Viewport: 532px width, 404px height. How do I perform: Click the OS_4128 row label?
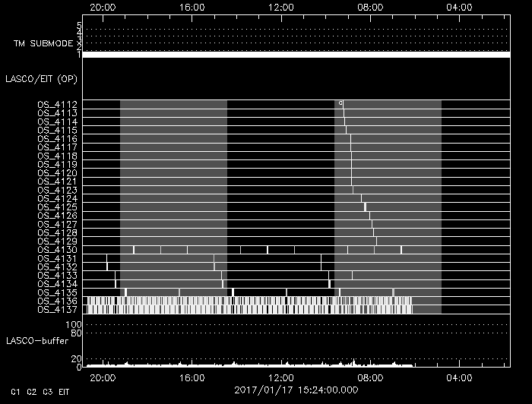[57, 233]
